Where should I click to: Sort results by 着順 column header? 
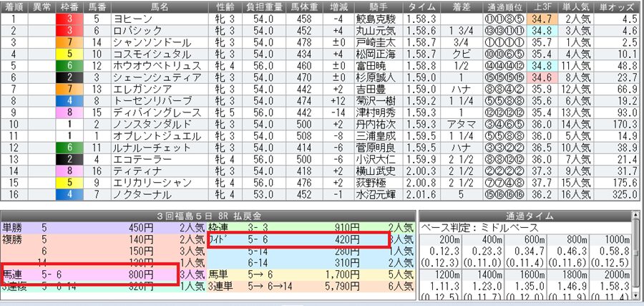click(16, 7)
